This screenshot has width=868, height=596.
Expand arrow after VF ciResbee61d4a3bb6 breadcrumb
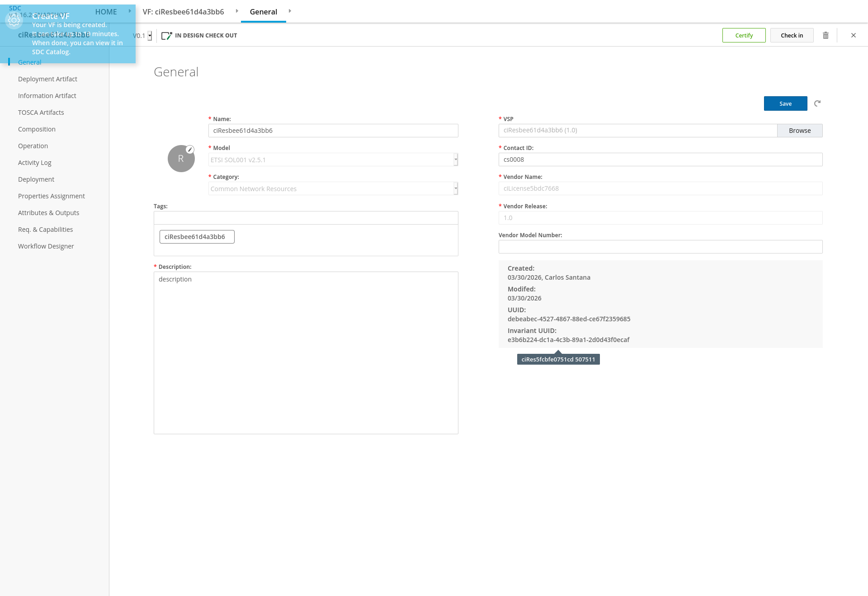click(237, 11)
